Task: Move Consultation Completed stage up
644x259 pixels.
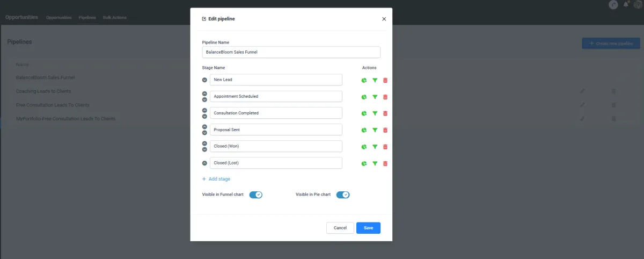Action: click(204, 110)
